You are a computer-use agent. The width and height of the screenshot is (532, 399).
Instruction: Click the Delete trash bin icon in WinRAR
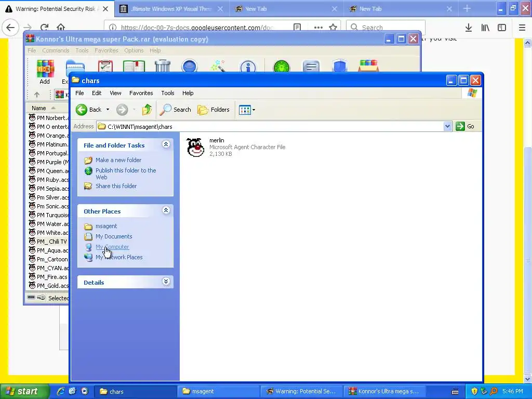pos(163,65)
